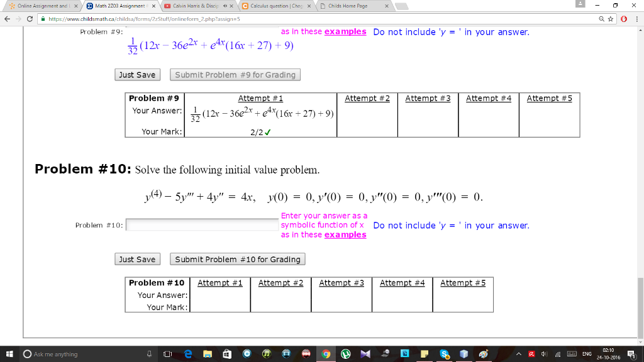644x362 pixels.
Task: Open the ENG language selector
Action: click(587, 354)
